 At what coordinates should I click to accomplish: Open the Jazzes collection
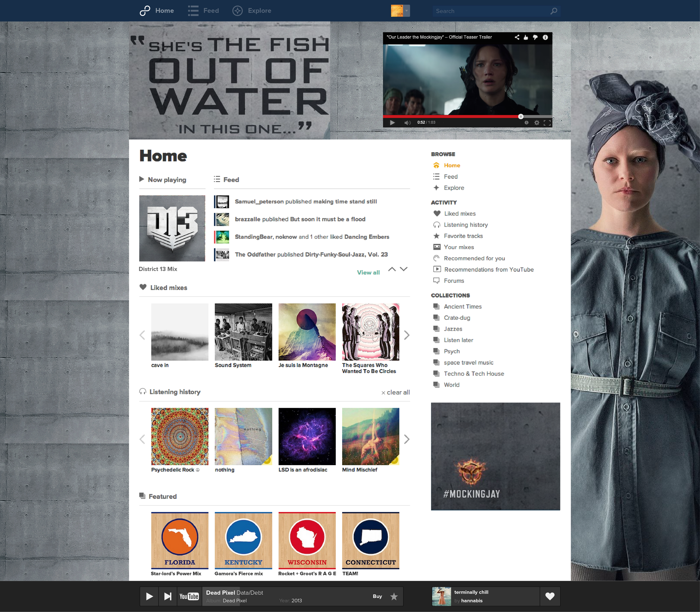tap(453, 329)
